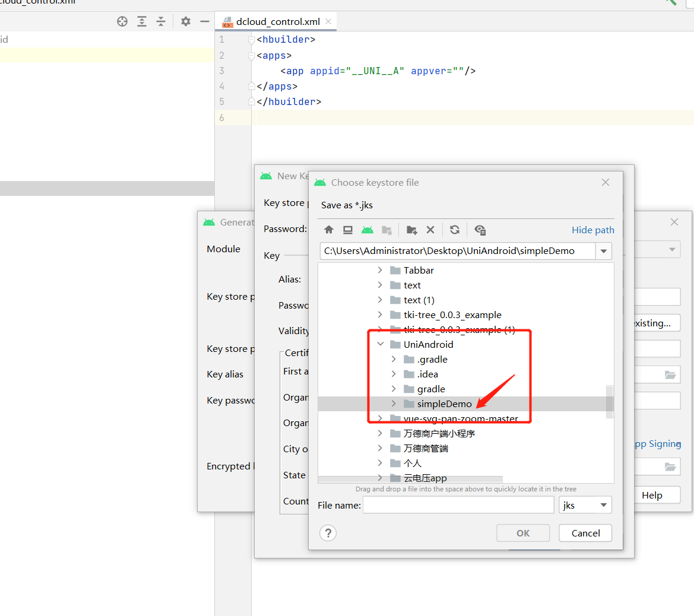
Task: Click Hide path link
Action: click(592, 230)
